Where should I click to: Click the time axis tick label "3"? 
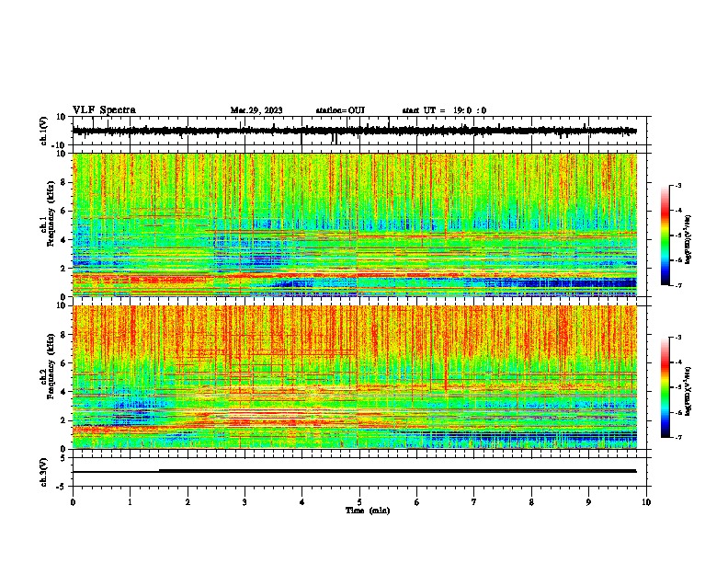[245, 502]
